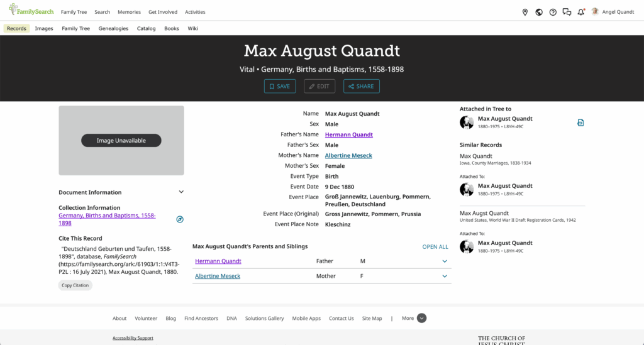Collapse the Document Information section
The width and height of the screenshot is (644, 345).
coord(181,192)
